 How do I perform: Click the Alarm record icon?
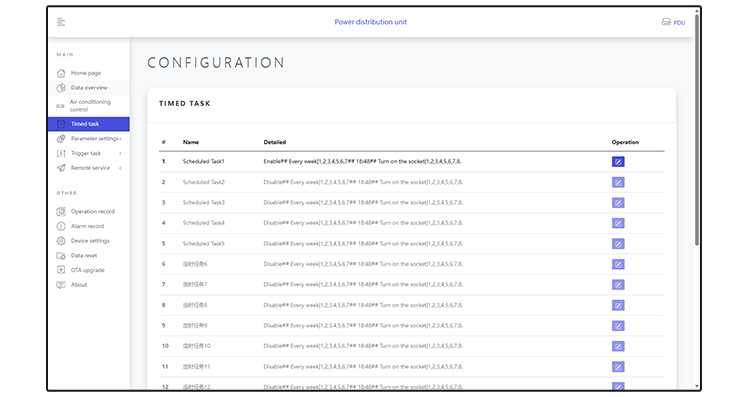pyautogui.click(x=61, y=226)
